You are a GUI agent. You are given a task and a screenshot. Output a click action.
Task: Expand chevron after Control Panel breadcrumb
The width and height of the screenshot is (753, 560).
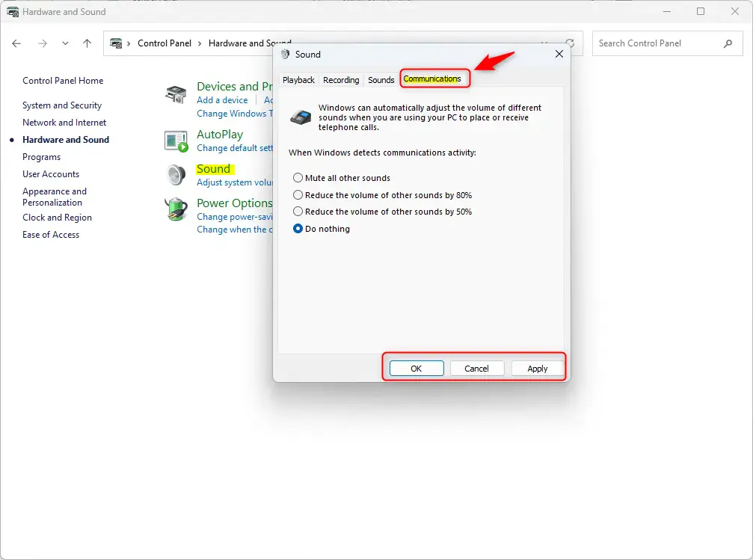pos(200,43)
